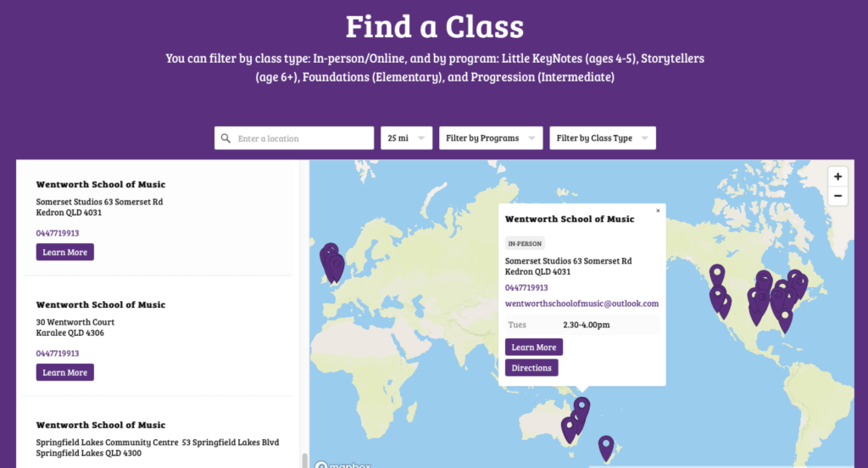868x468 pixels.
Task: Open the 25 mi radius dropdown
Action: coord(407,138)
